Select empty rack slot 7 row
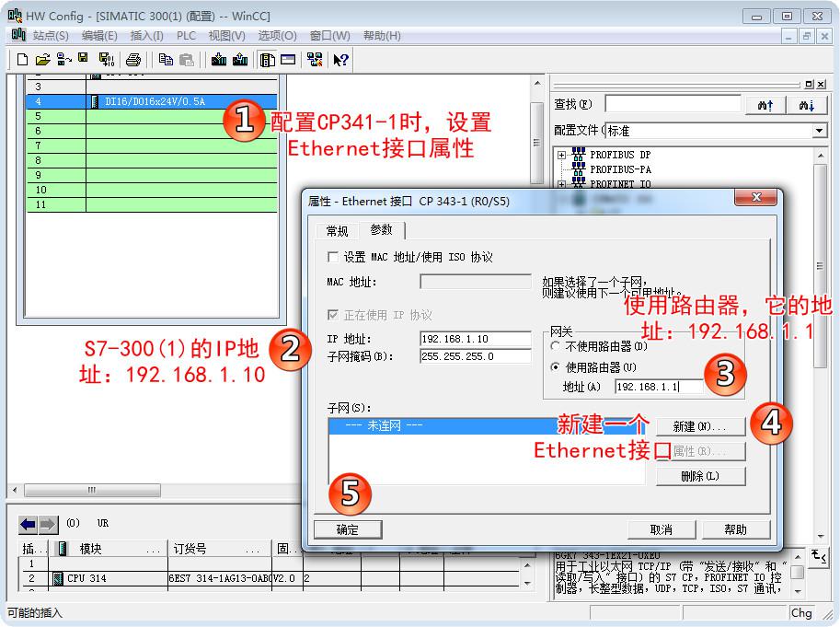The width and height of the screenshot is (840, 627). (x=152, y=145)
